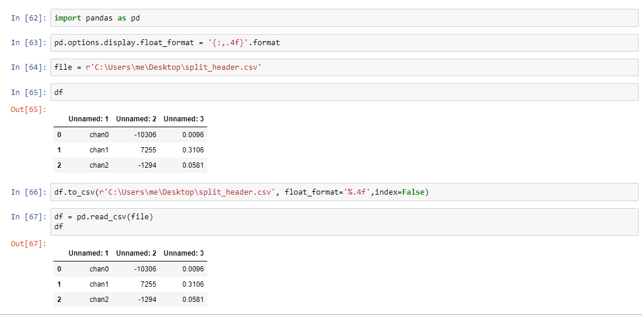Click 'chan1' cell in Out[65] table
The width and height of the screenshot is (644, 316).
(x=99, y=150)
